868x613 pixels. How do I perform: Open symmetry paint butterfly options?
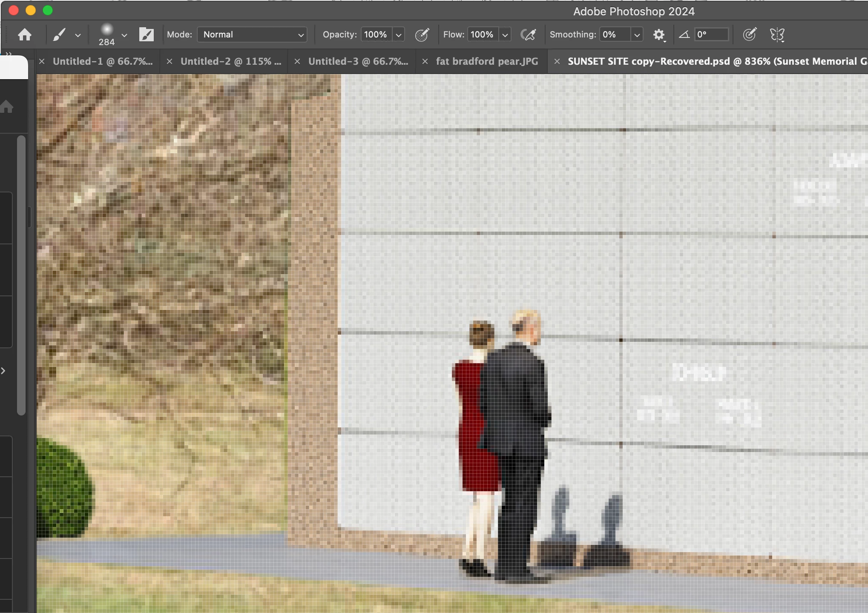point(777,34)
